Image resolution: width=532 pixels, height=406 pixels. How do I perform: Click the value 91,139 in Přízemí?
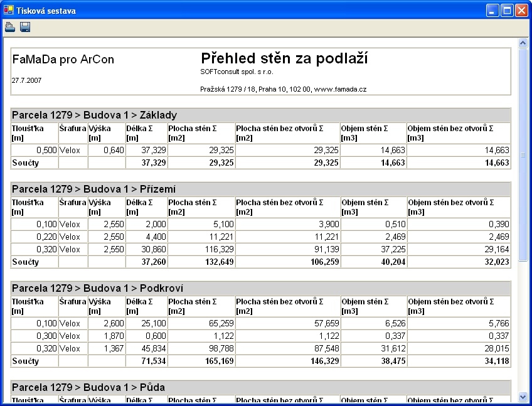click(x=327, y=249)
